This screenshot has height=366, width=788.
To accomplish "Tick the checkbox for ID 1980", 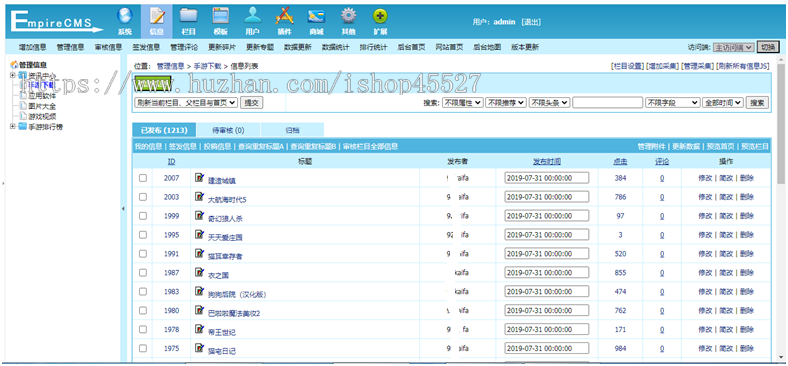I will (143, 311).
